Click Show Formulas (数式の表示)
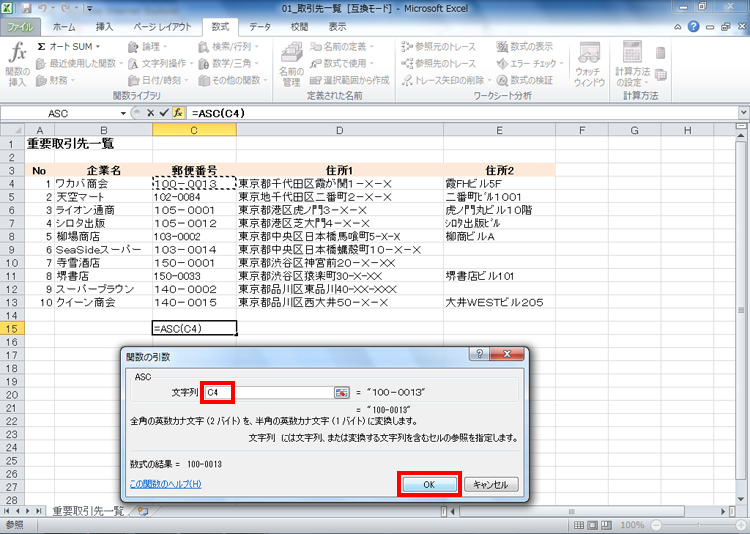The width and height of the screenshot is (750, 534). [x=524, y=47]
